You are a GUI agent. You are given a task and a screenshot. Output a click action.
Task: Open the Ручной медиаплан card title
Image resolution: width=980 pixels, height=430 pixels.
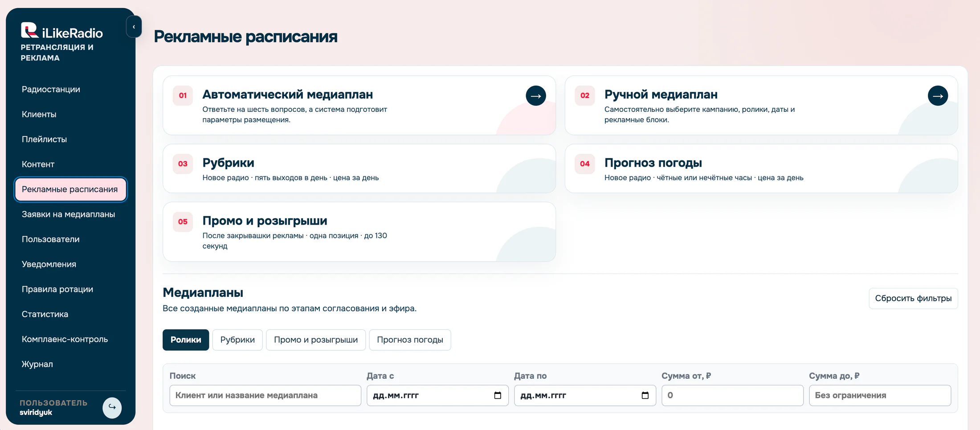click(x=661, y=94)
